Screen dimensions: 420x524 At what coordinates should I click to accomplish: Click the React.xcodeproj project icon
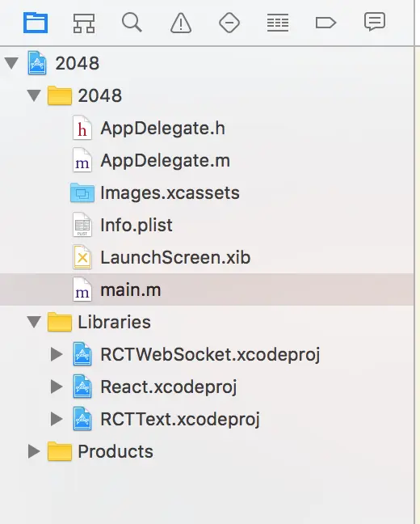pyautogui.click(x=82, y=387)
